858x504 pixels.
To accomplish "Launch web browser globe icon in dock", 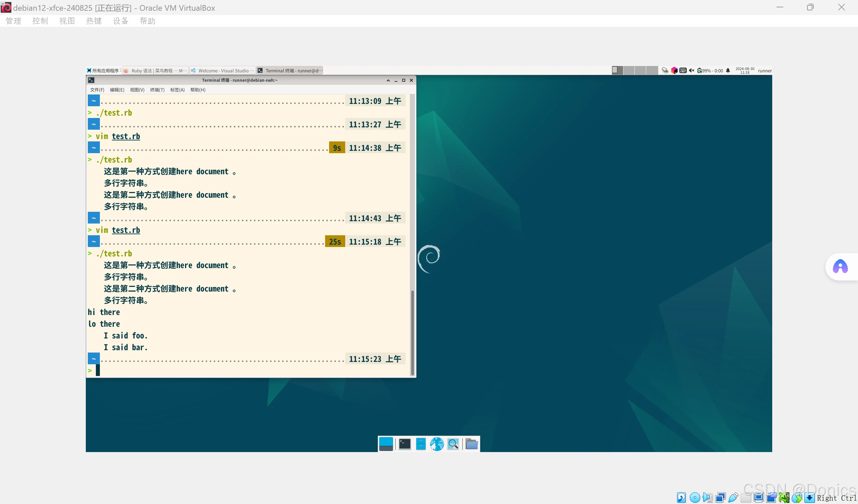I will point(437,444).
